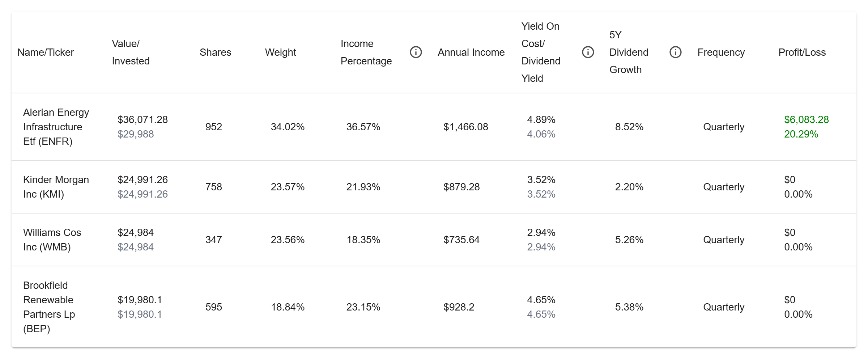Sort by Value/Invested column header

tap(131, 52)
